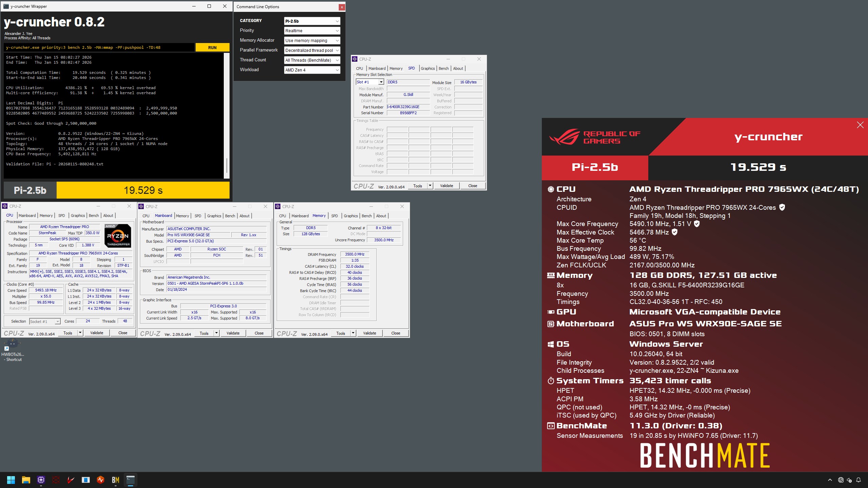Click the muted speaker tray icon
The image size is (868, 488).
849,480
